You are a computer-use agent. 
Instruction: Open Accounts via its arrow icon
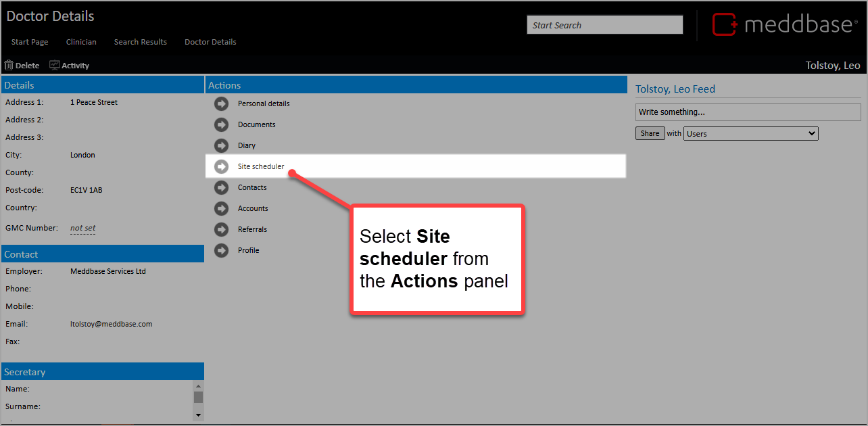coord(222,208)
